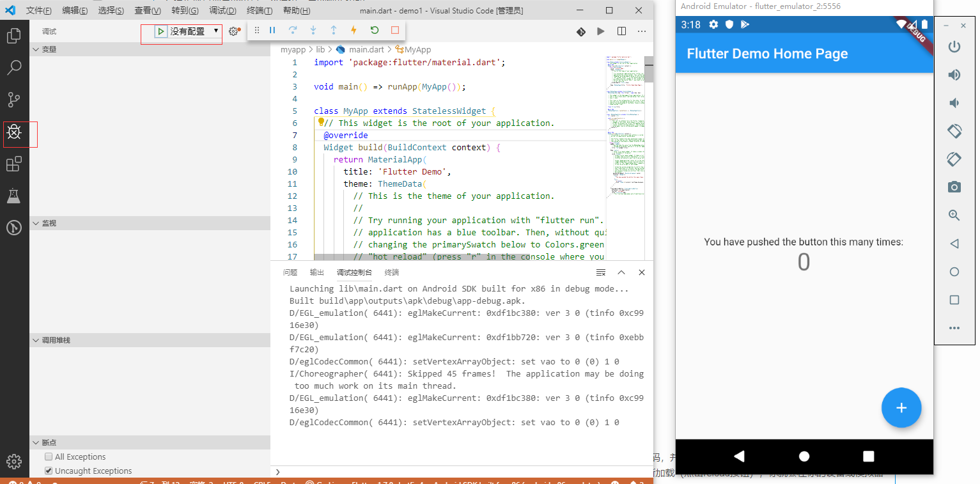Click the hot reload lightning icon

point(354,30)
